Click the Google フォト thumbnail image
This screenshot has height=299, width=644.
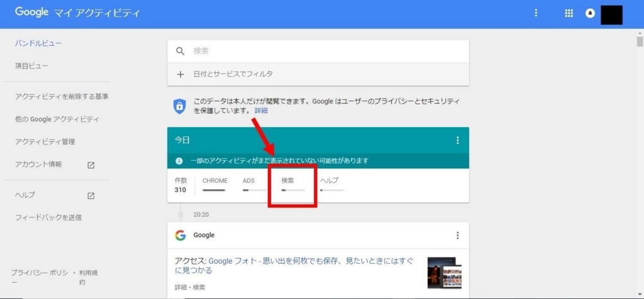click(x=445, y=273)
